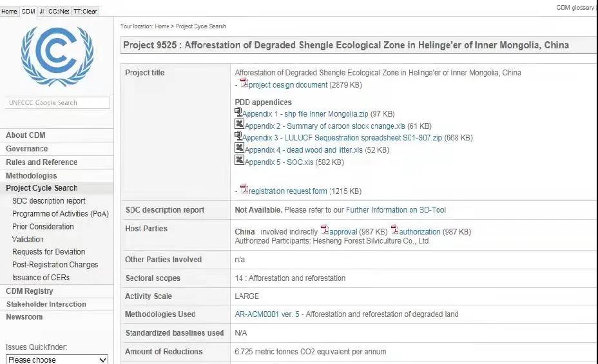Click the PDF icon beside project design document

(244, 83)
